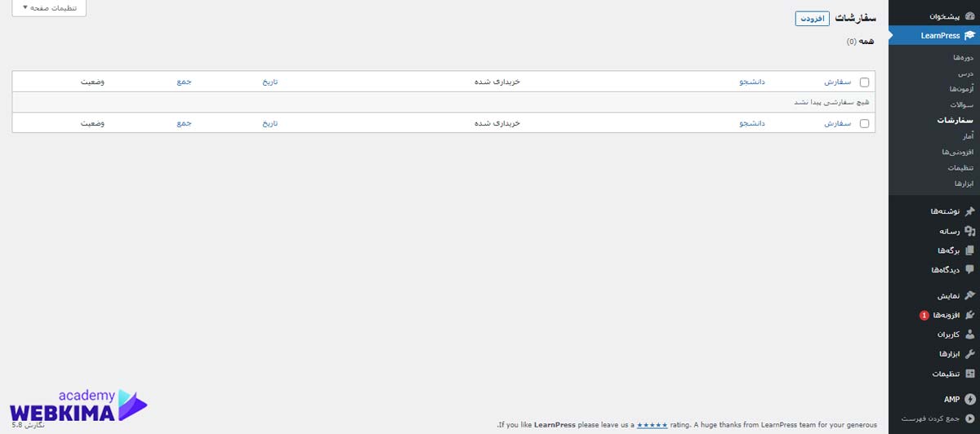The height and width of the screenshot is (434, 980).
Task: Open تنظیمات in LearnPress submenu
Action: 960,167
